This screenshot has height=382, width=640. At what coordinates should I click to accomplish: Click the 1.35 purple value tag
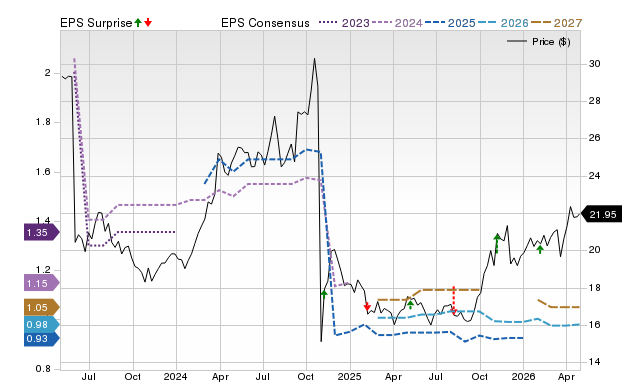42,233
